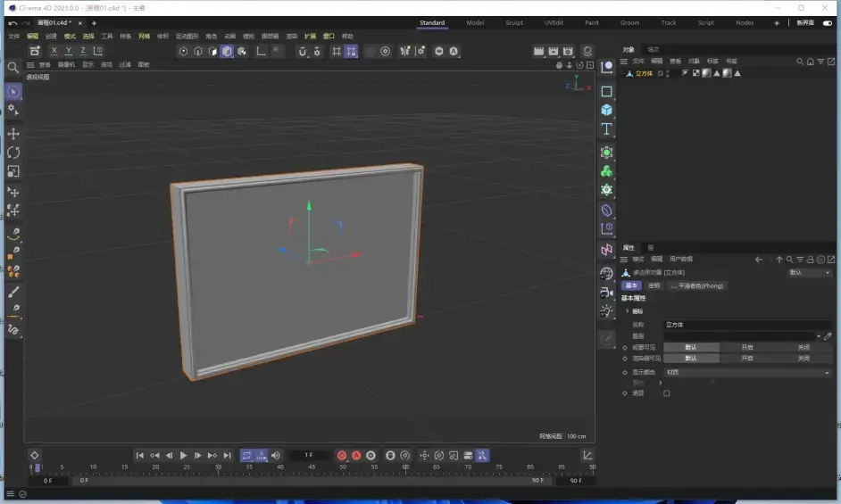Open the 网格 menu

[x=144, y=37]
